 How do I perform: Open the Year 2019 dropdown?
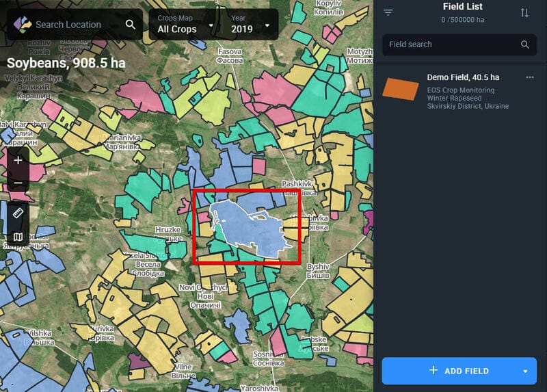(250, 25)
